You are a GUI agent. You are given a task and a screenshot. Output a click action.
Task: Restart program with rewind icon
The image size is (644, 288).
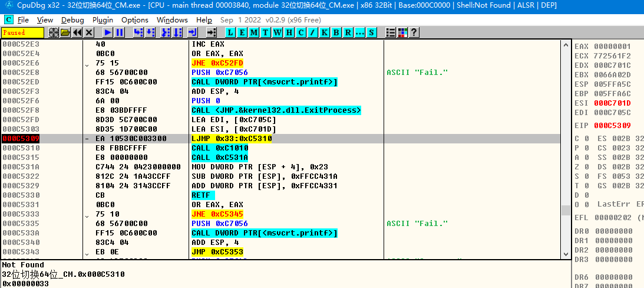[77, 33]
